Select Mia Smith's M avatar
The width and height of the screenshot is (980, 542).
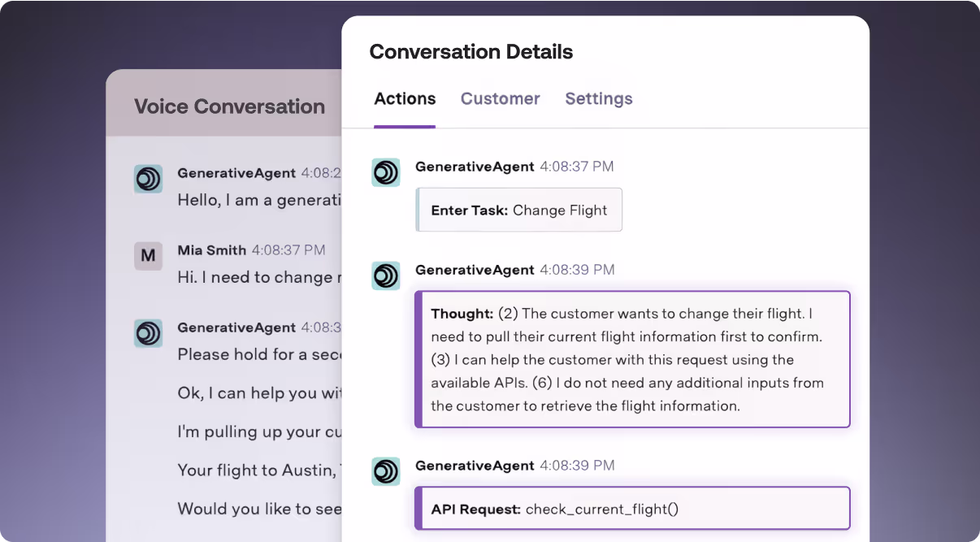click(148, 255)
